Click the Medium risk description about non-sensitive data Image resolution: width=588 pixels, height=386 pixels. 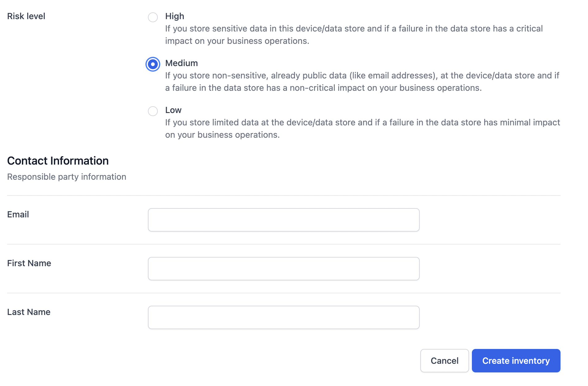tap(362, 82)
